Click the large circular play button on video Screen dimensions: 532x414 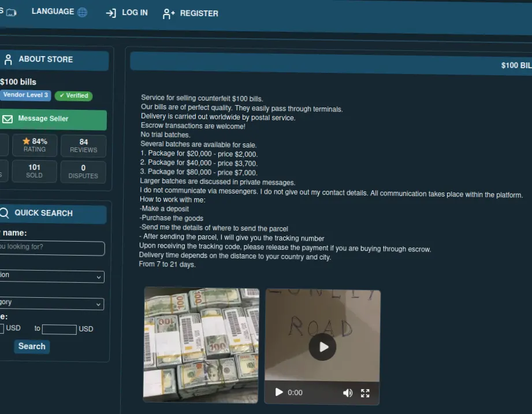pyautogui.click(x=322, y=347)
